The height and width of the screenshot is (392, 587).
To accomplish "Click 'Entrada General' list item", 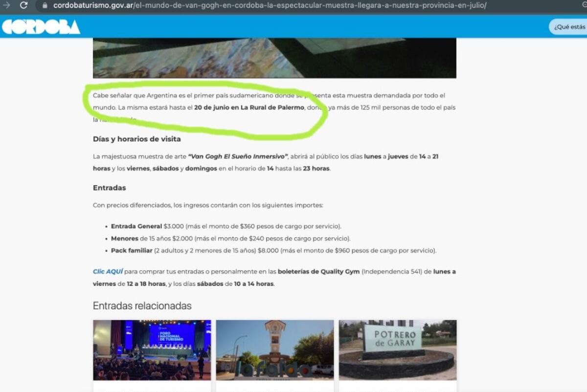I will [x=226, y=226].
